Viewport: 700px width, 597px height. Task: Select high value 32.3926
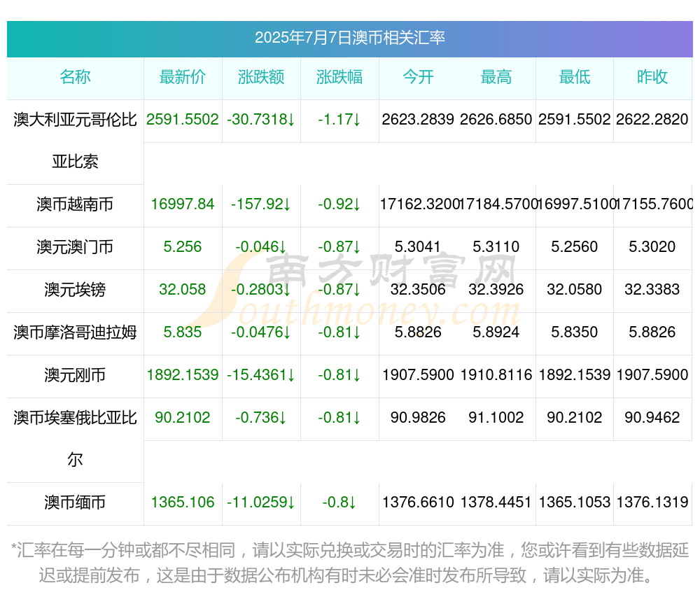pyautogui.click(x=496, y=289)
